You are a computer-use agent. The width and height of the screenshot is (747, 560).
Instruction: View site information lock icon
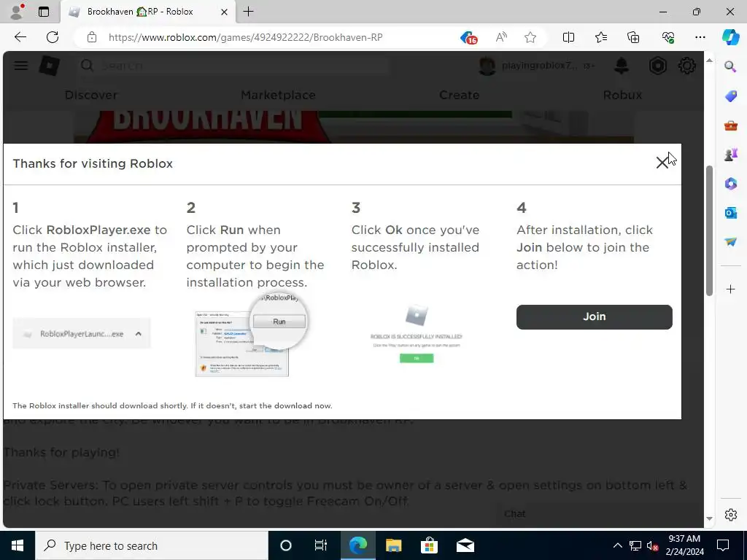92,37
